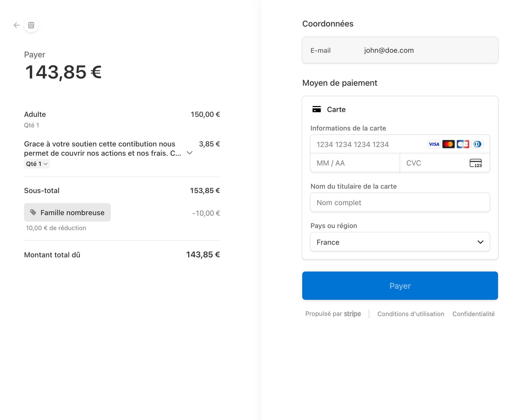Open the Conditions d'utilisation link
Screen dimensions: 522x420
click(411, 314)
